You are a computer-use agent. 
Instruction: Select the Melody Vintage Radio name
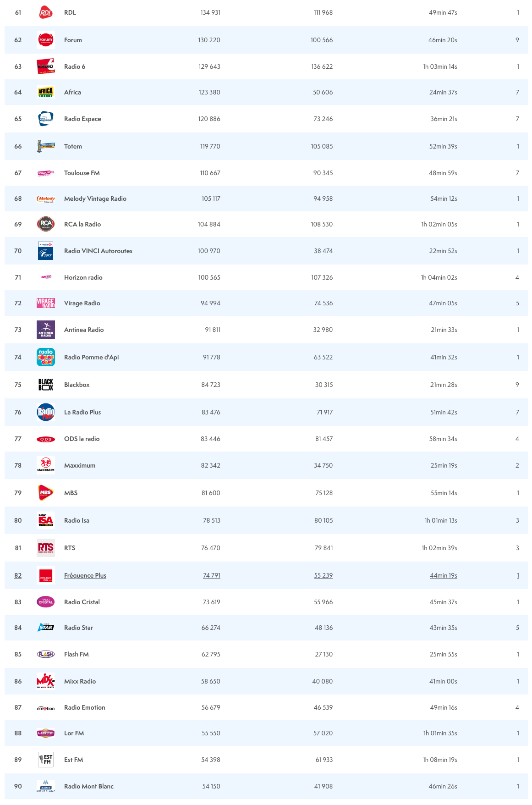point(95,198)
